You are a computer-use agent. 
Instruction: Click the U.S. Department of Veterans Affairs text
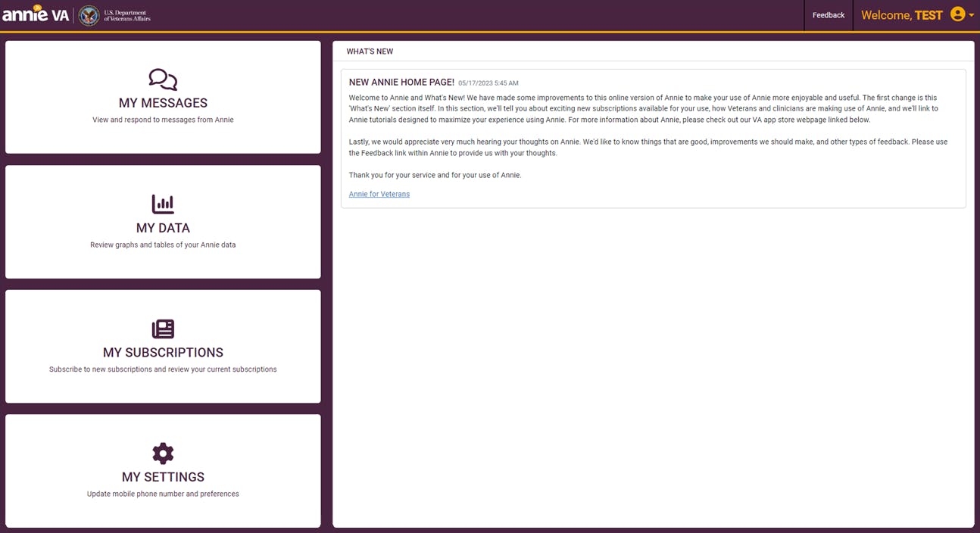point(126,15)
